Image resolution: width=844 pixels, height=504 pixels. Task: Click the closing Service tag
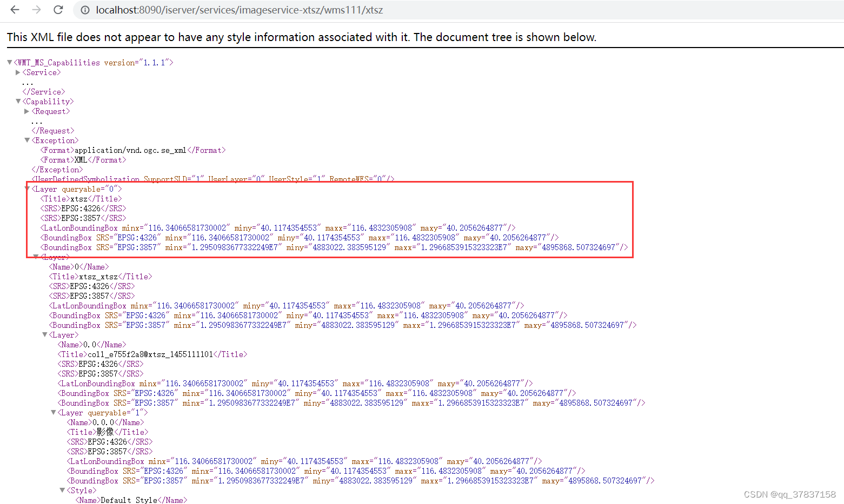point(44,92)
